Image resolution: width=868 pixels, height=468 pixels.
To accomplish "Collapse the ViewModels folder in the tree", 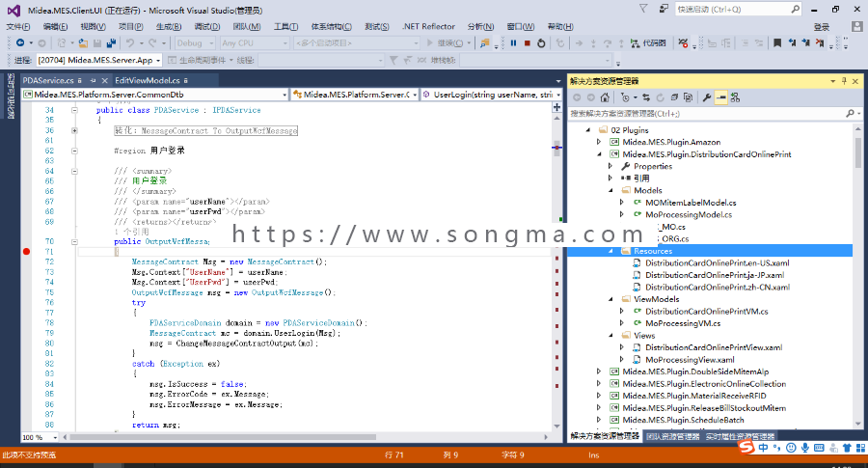I will (610, 299).
